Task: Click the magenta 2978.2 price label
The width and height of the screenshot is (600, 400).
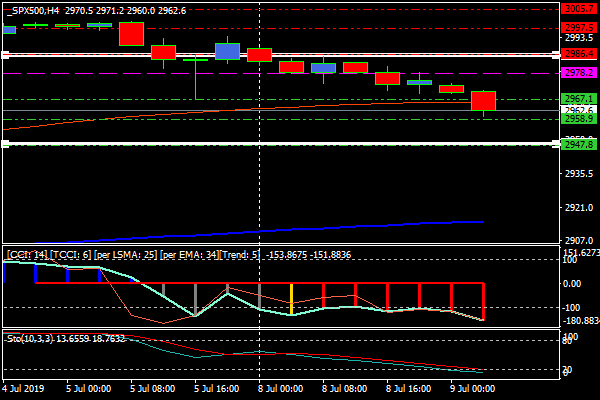Action: pyautogui.click(x=579, y=72)
